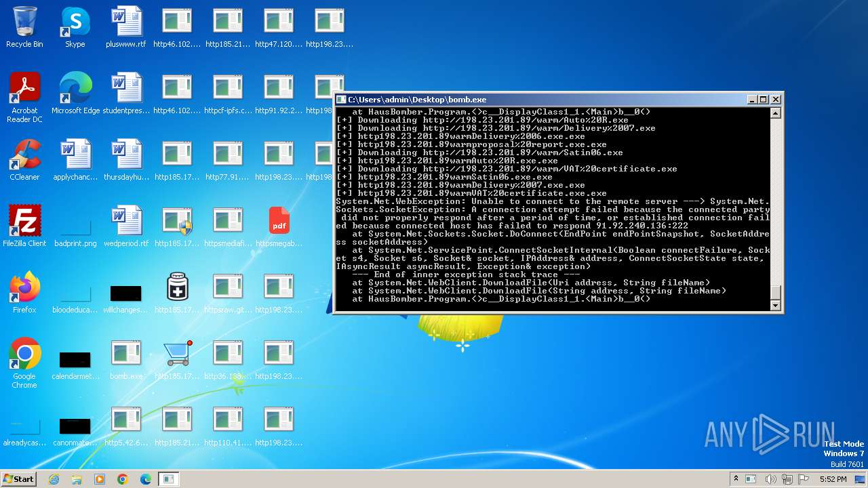This screenshot has width=868, height=488.
Task: Select the http5.42.6 file icon
Action: pos(126,426)
